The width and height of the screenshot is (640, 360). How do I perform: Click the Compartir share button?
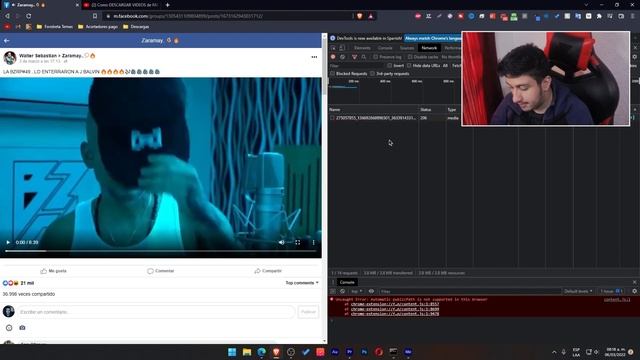(x=268, y=271)
